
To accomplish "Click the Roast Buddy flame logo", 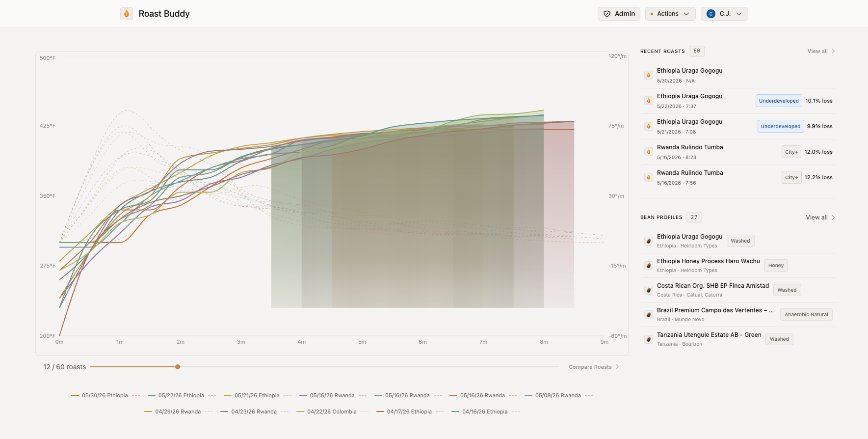I will [x=127, y=14].
